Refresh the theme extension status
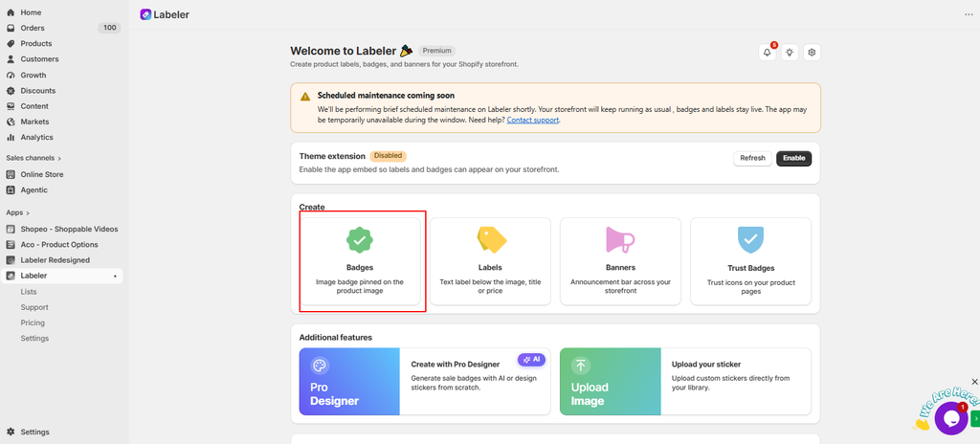980x444 pixels. tap(752, 158)
